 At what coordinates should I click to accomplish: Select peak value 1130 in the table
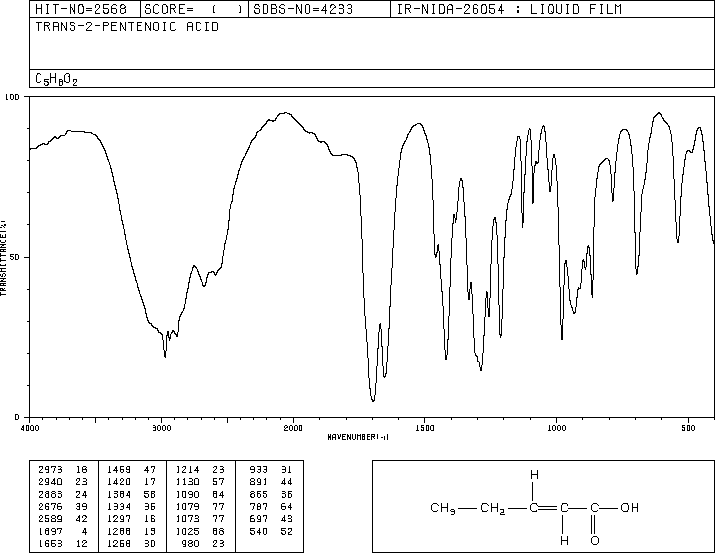187,482
